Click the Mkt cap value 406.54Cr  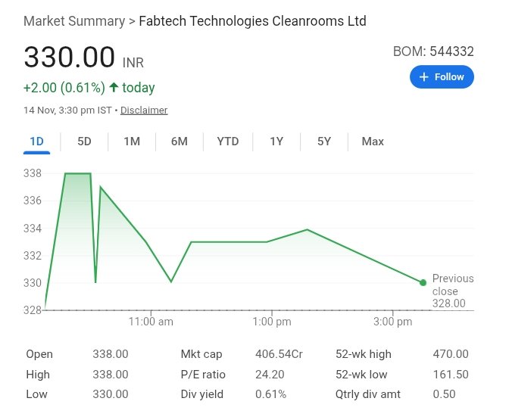[x=279, y=354]
